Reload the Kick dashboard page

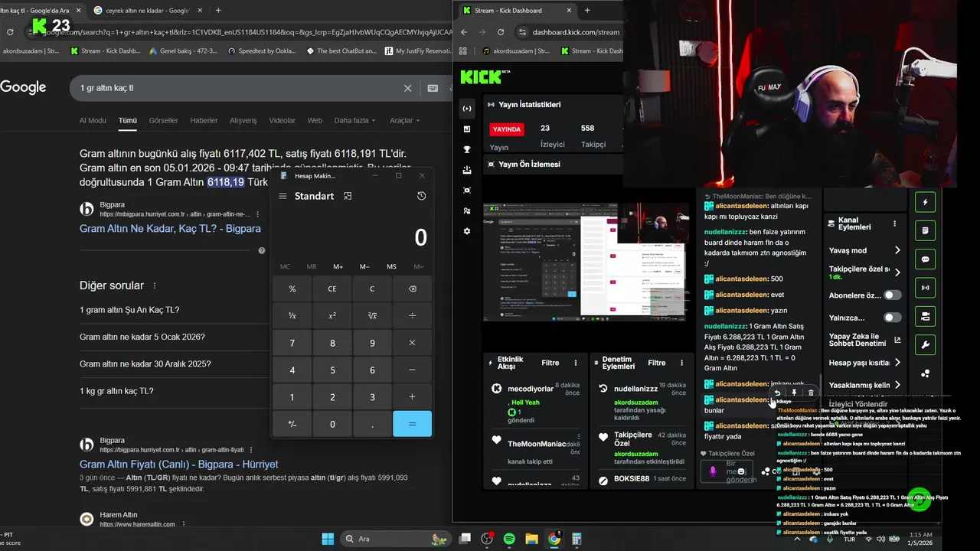coord(501,32)
